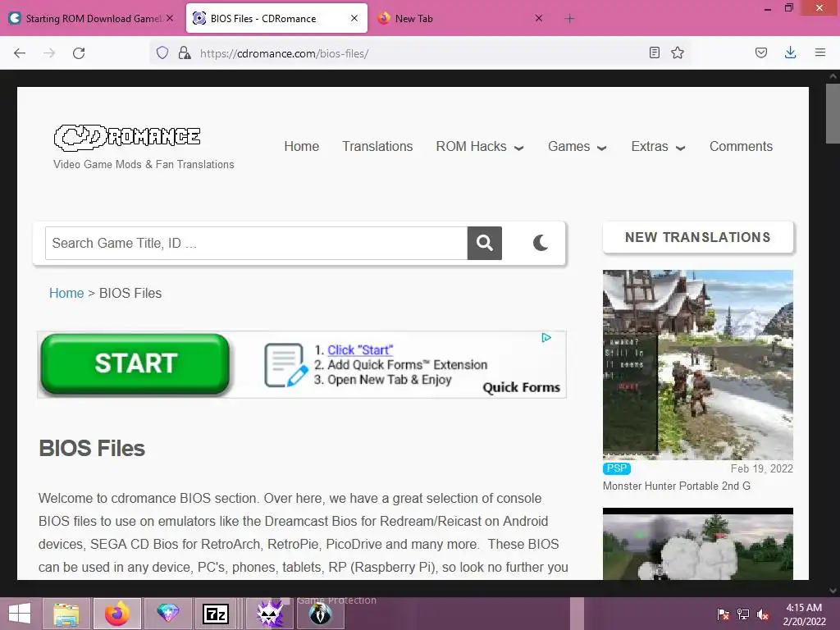Click the 'Click "Start"' ad link

coord(360,349)
